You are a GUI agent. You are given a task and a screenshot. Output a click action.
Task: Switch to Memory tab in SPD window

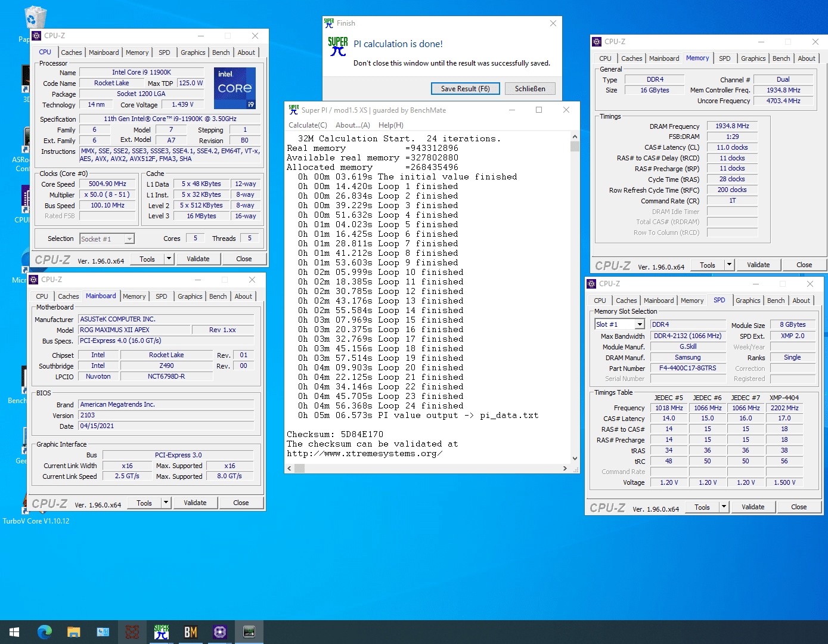tap(692, 301)
